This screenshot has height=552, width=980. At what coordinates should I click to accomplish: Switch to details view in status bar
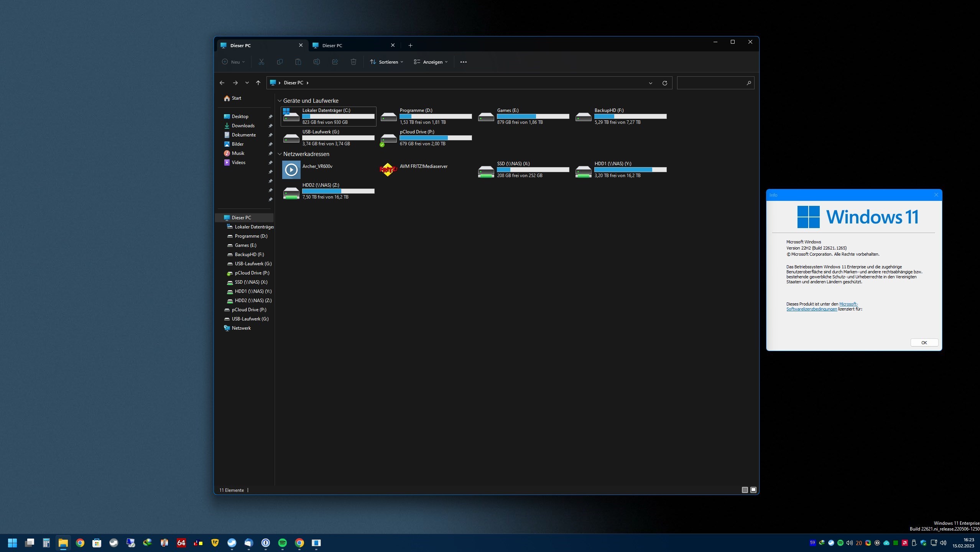(x=745, y=490)
